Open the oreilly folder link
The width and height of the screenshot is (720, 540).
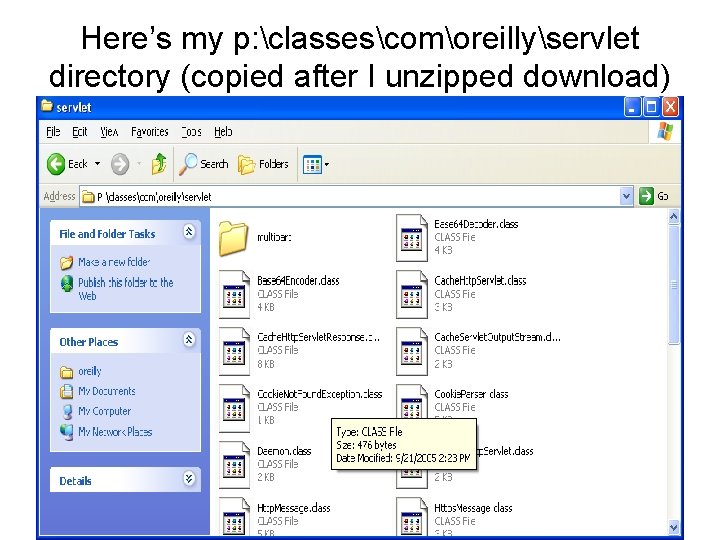90,371
